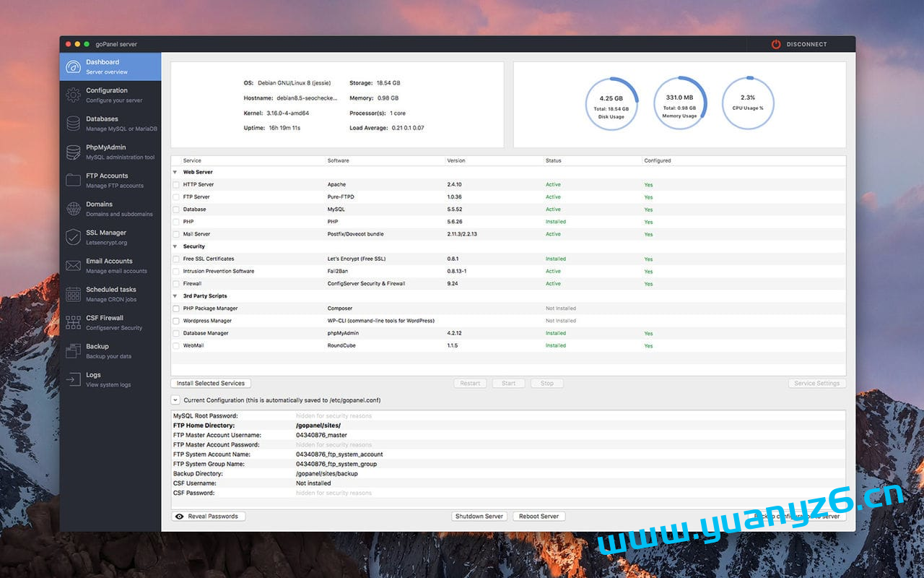Open the Configuration sidebar section

click(x=110, y=95)
